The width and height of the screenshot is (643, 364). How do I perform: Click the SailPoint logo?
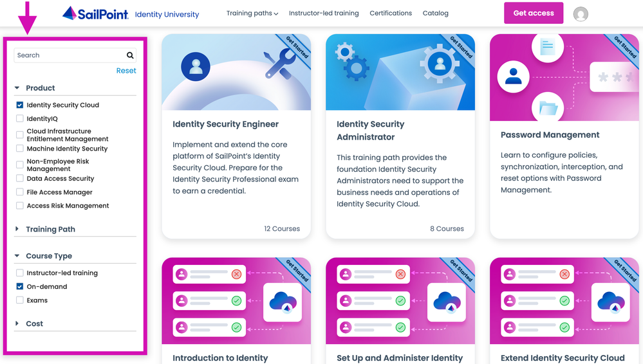pyautogui.click(x=95, y=14)
